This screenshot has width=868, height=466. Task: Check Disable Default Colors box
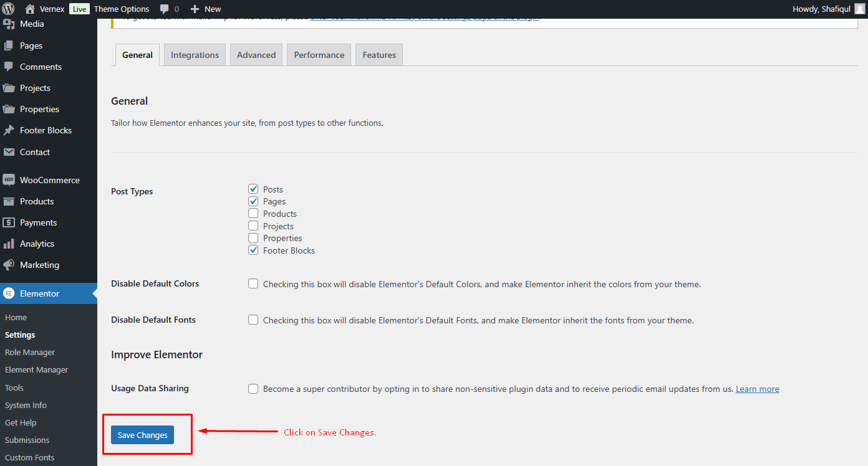[253, 283]
